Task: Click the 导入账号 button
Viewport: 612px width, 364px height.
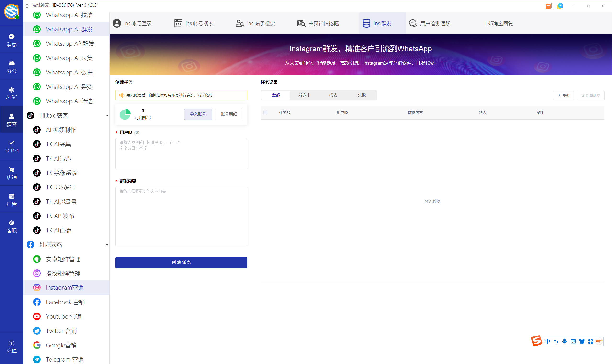Action: coord(198,114)
